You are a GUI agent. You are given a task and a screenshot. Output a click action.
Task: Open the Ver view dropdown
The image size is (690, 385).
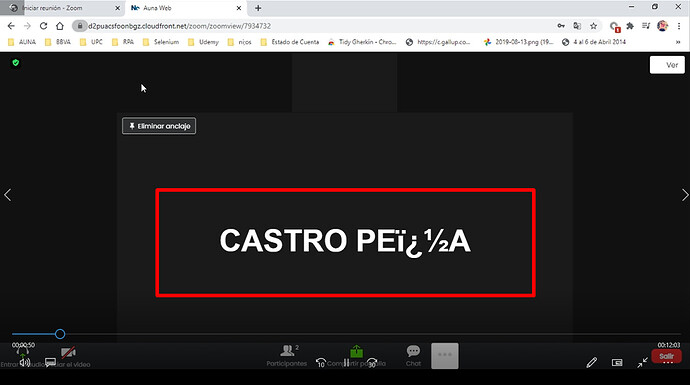point(667,65)
